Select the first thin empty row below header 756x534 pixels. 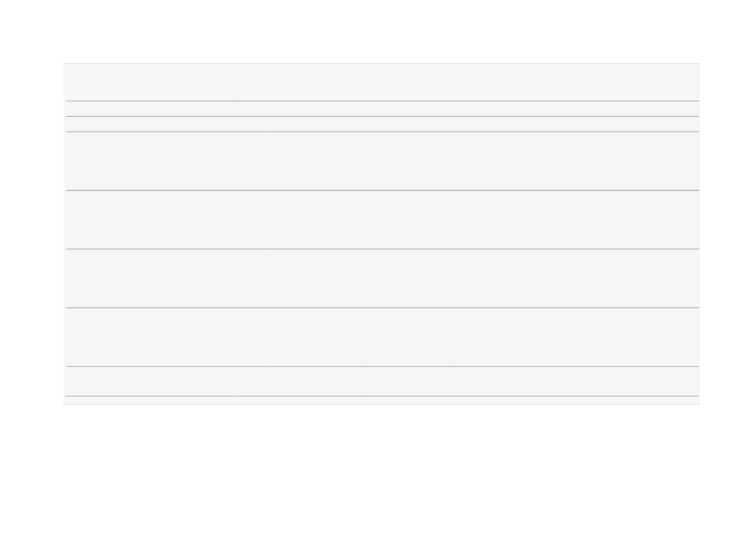click(x=383, y=109)
